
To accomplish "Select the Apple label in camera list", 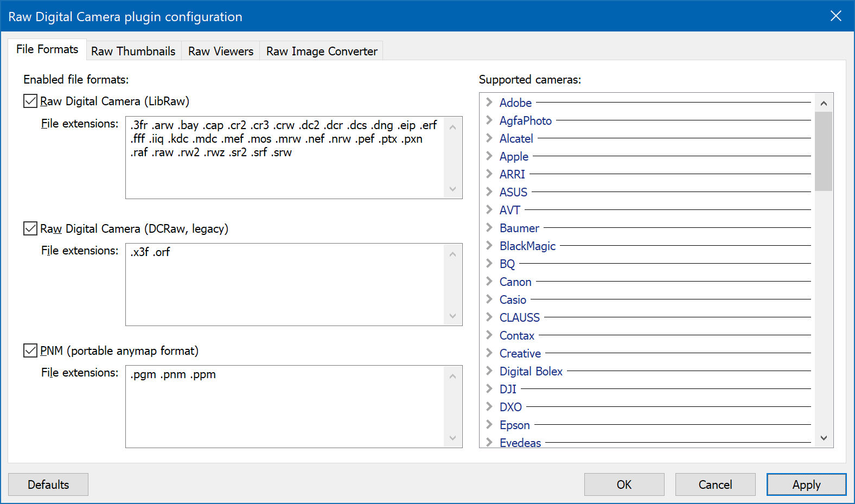I will pos(514,156).
